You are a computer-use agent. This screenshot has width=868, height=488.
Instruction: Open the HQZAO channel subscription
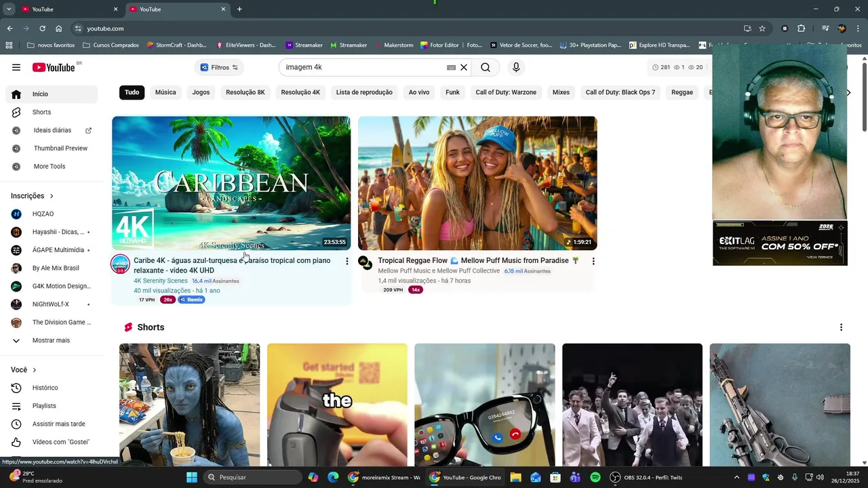click(52, 213)
